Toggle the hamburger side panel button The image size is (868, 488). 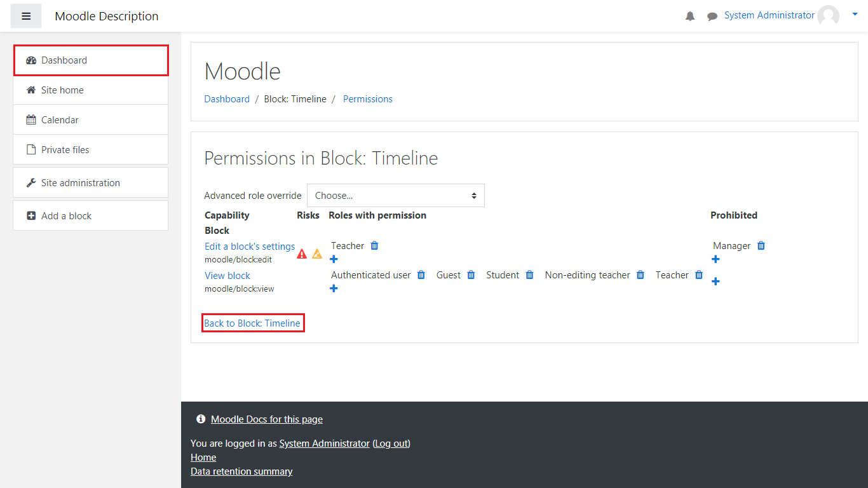(x=26, y=16)
